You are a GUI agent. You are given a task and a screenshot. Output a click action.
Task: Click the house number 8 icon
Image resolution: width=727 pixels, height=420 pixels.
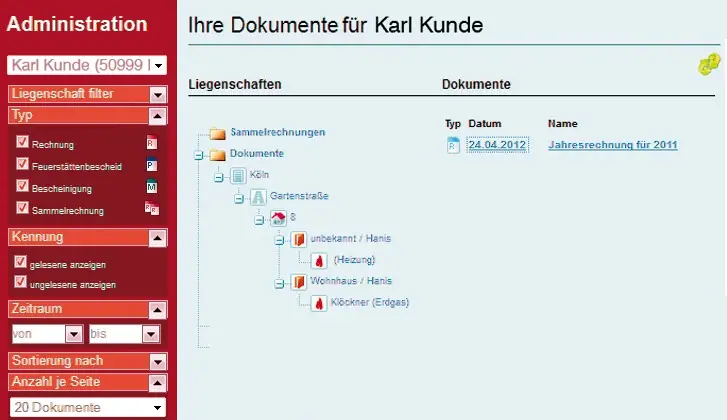coord(278,218)
